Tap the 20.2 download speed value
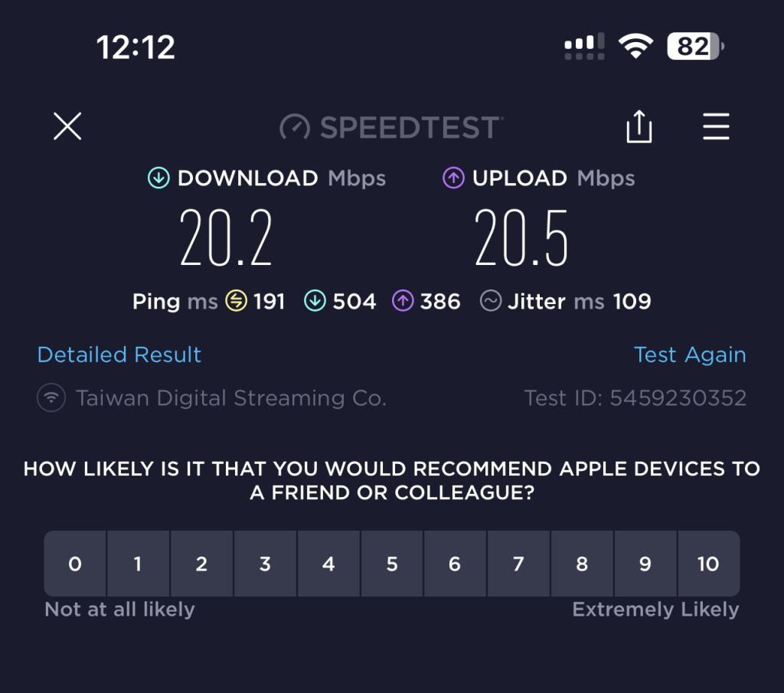 (226, 238)
